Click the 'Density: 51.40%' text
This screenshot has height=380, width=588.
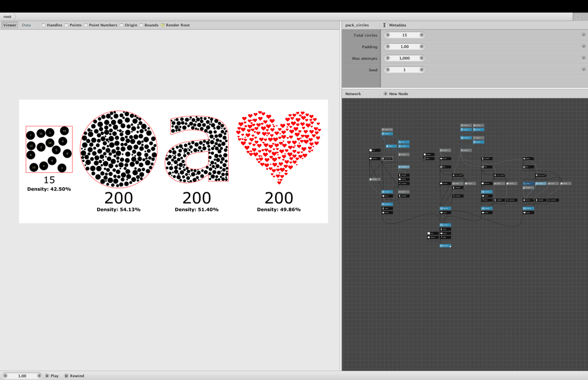(x=196, y=209)
